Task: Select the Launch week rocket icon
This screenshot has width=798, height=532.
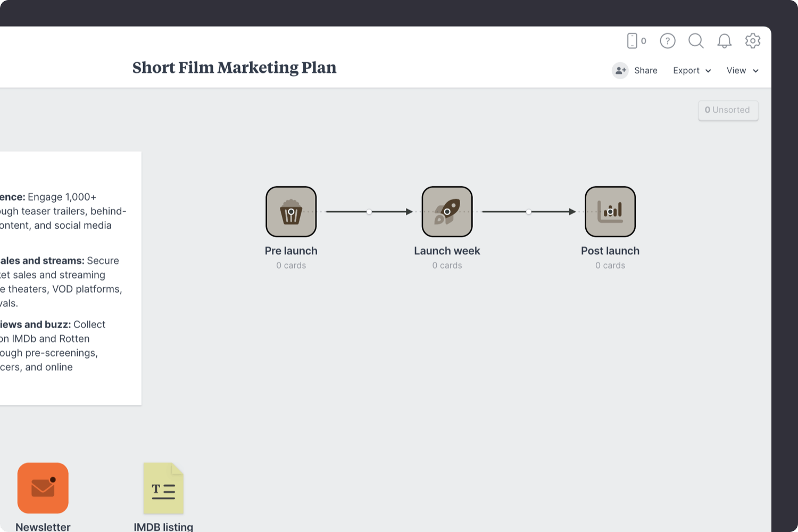Action: (x=447, y=211)
